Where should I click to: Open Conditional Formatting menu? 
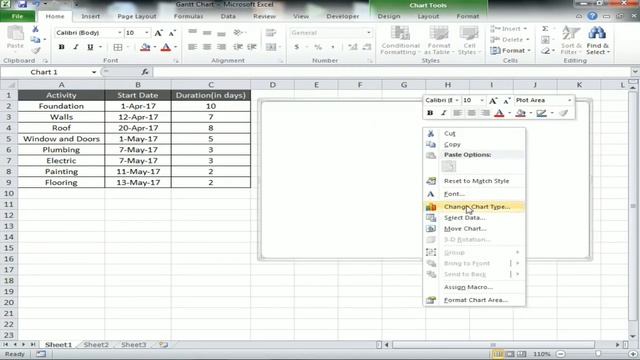coord(400,40)
